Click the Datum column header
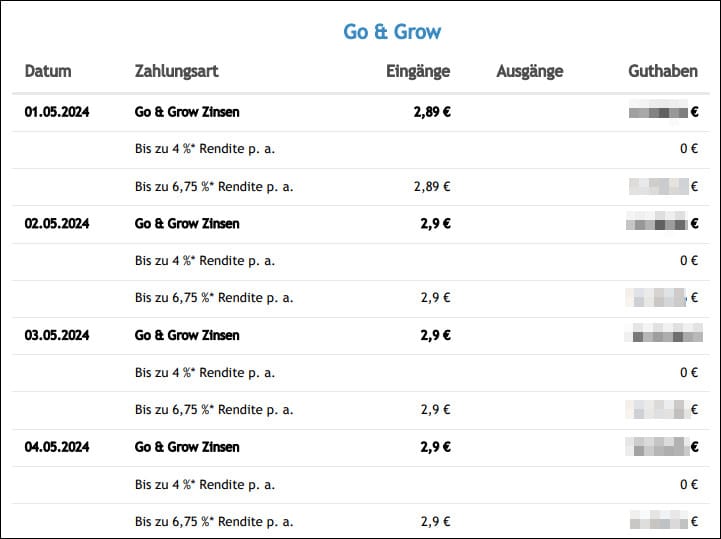 [48, 71]
